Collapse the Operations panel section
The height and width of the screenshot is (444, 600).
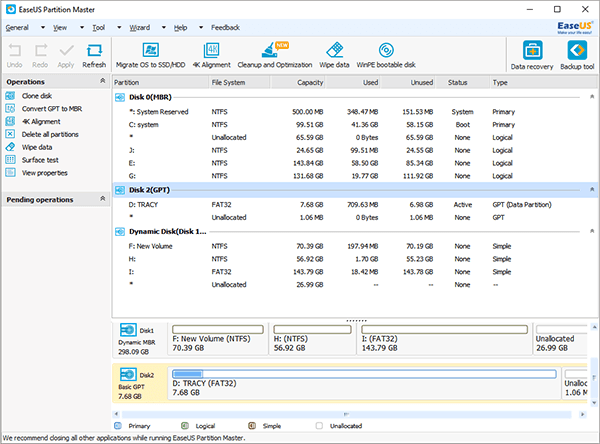(x=100, y=81)
